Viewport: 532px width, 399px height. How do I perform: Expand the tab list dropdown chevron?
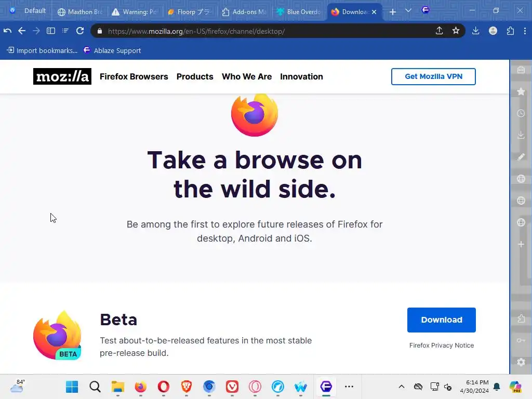click(408, 10)
